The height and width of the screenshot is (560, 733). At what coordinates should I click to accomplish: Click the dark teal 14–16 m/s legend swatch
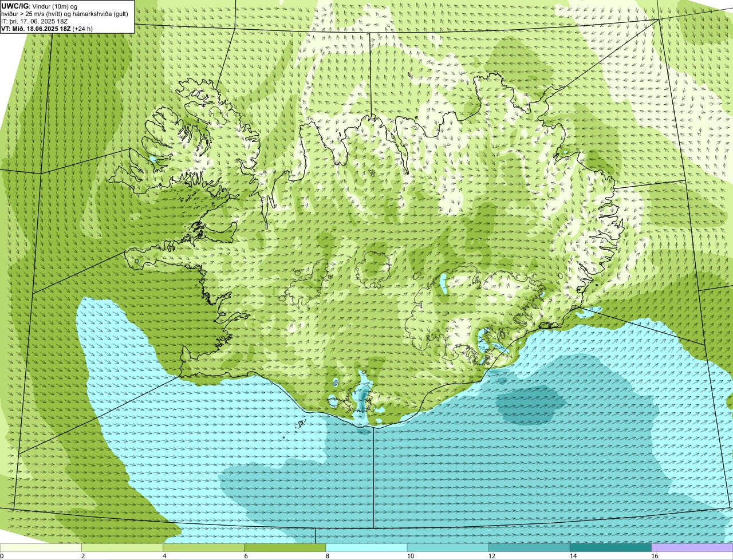(610, 548)
